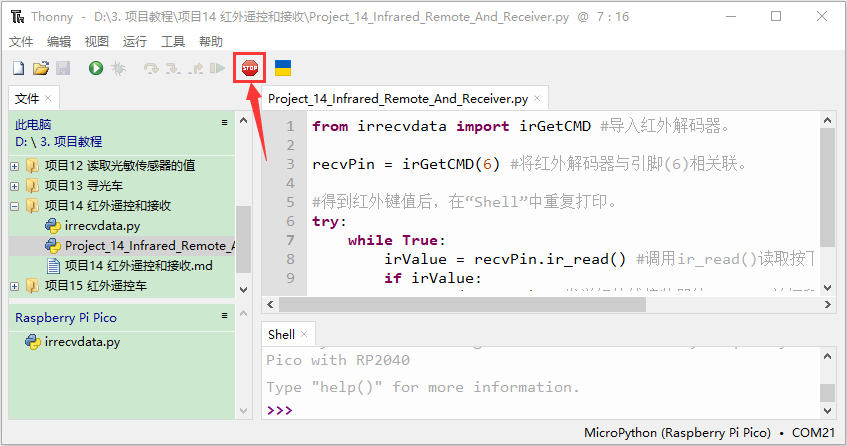Click the Save disk icon
This screenshot has height=446, width=847.
(x=63, y=68)
